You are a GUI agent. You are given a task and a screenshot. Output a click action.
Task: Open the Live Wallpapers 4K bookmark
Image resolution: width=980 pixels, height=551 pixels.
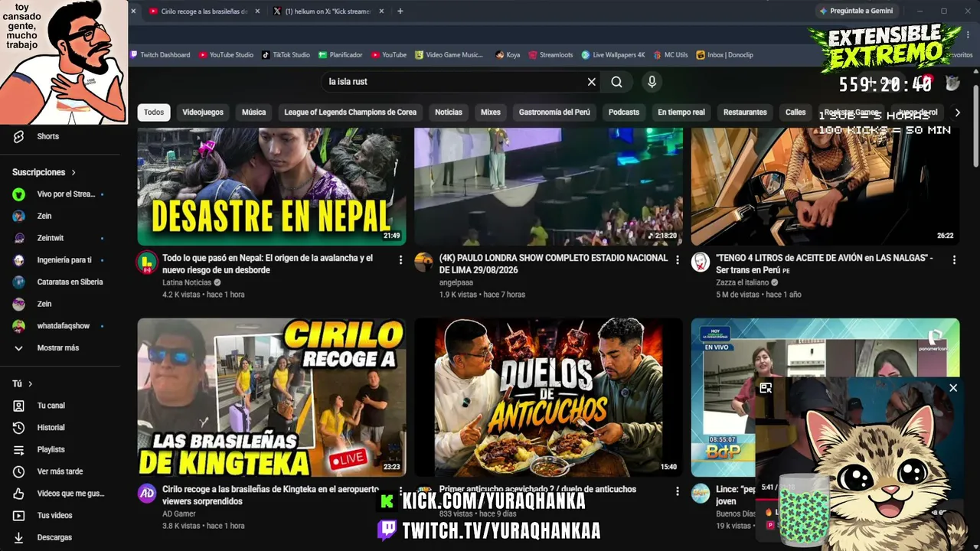tap(612, 55)
